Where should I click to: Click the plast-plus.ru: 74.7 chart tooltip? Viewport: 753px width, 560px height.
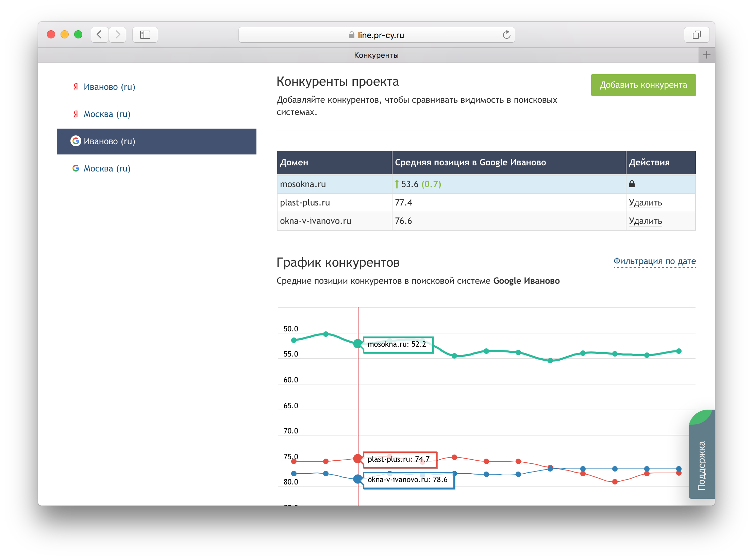click(x=400, y=460)
